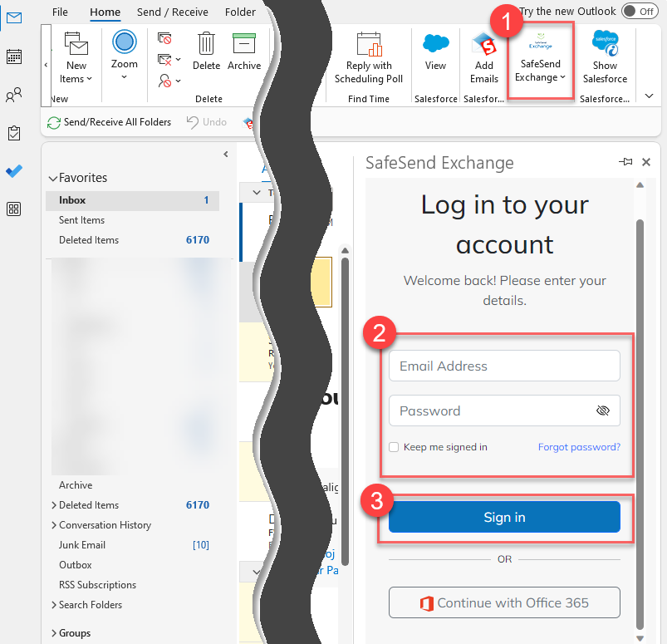Open the Folder ribbon tab
This screenshot has height=644, width=667.
(x=240, y=12)
